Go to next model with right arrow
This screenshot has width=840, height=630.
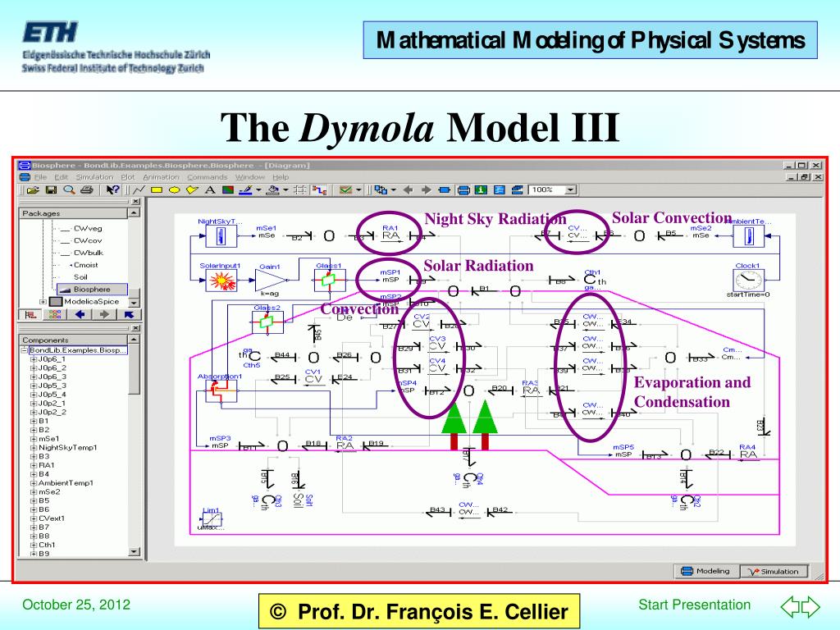pyautogui.click(x=426, y=189)
